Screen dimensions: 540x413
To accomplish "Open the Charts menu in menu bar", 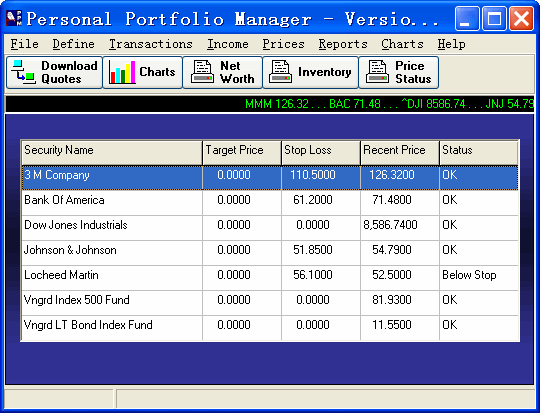I will tap(402, 44).
